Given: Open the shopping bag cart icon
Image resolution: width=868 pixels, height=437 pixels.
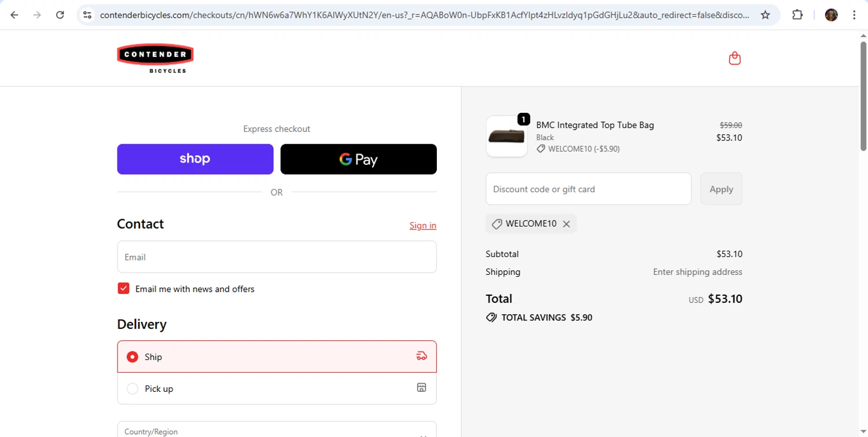Looking at the screenshot, I should tap(735, 58).
